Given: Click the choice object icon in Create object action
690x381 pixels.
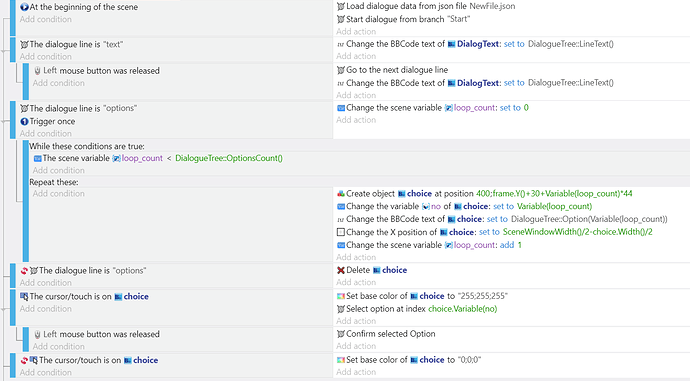Looking at the screenshot, I should (x=401, y=194).
